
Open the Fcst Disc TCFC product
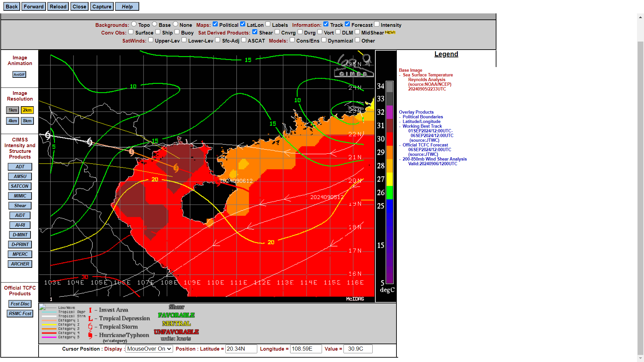click(x=20, y=304)
